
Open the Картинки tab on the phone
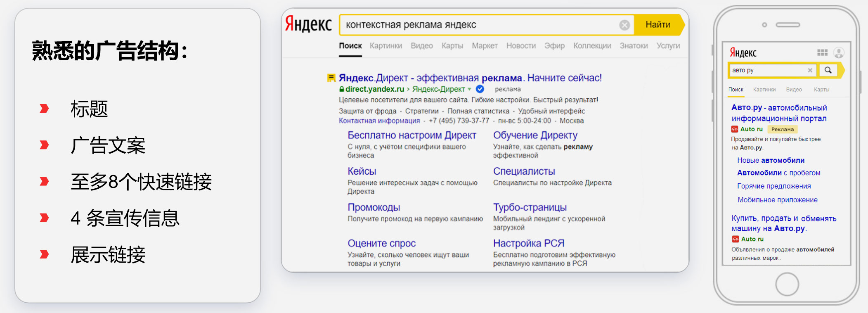(764, 90)
